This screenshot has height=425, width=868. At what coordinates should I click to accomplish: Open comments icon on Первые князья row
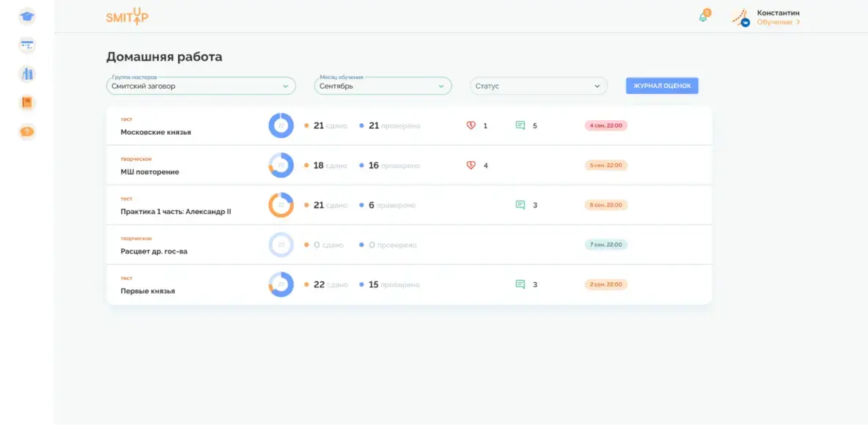521,284
